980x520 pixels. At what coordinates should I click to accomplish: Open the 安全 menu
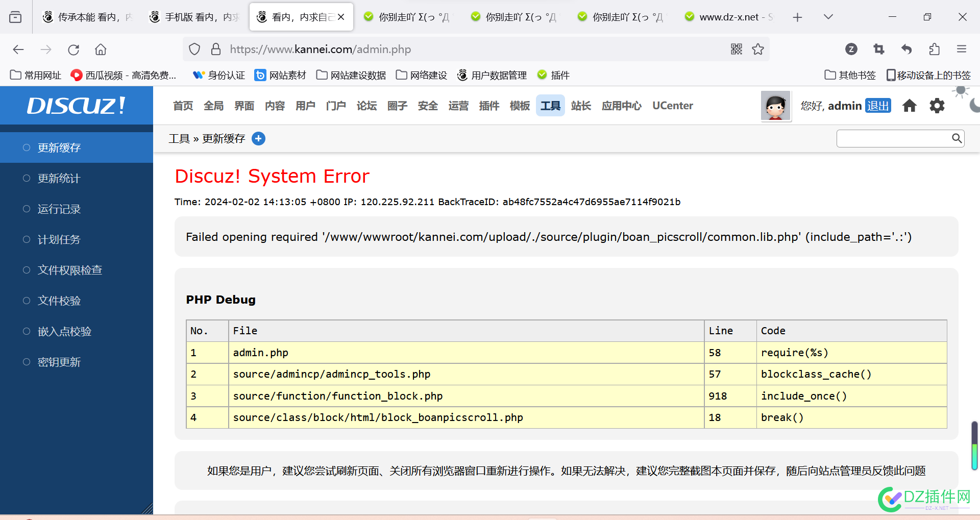428,106
